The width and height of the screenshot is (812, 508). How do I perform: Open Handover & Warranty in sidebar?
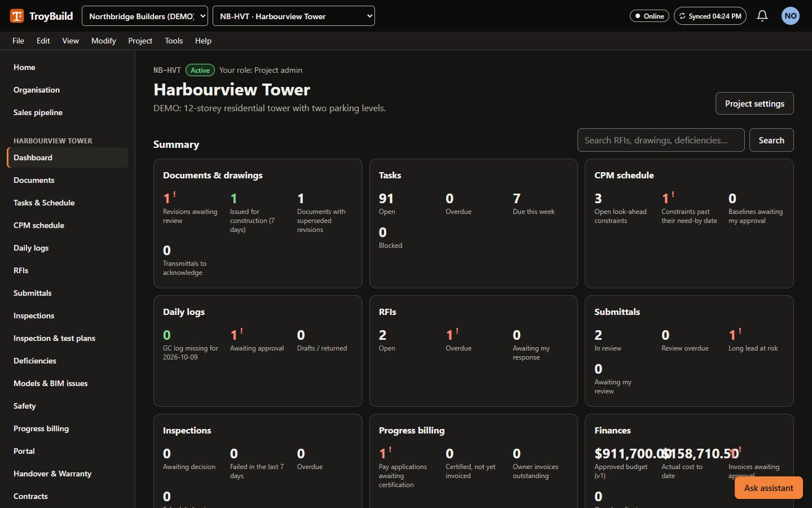pyautogui.click(x=68, y=474)
